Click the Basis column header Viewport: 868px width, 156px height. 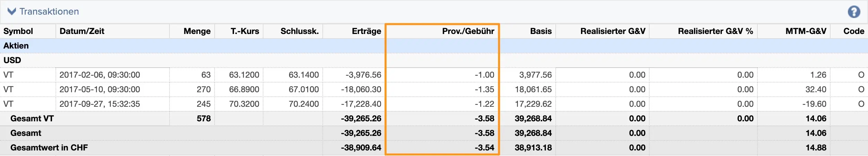click(x=541, y=31)
